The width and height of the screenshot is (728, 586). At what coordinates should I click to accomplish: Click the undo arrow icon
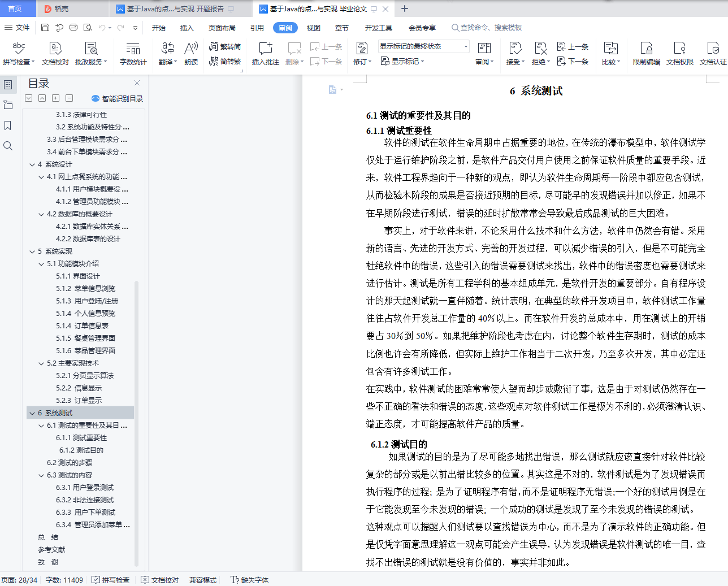tap(102, 28)
